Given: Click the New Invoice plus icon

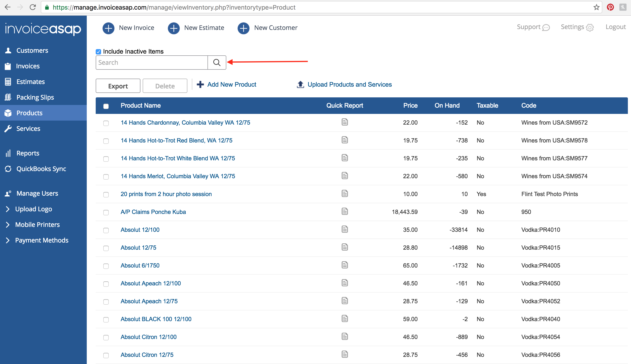Looking at the screenshot, I should 108,28.
